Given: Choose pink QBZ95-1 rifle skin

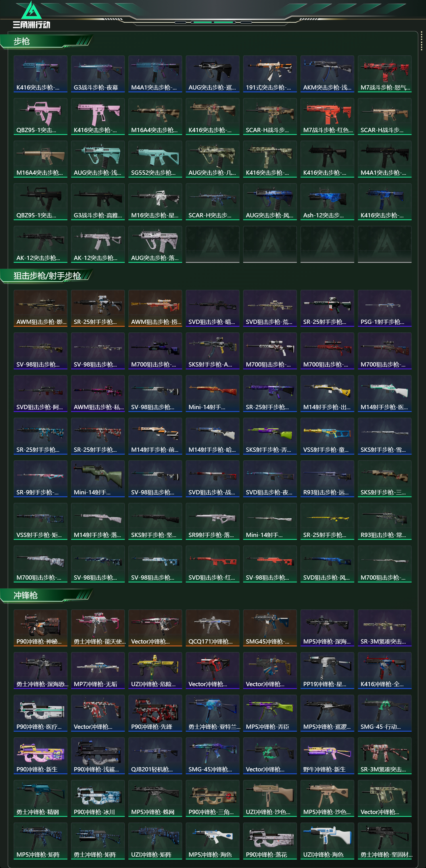Looking at the screenshot, I should [x=40, y=116].
